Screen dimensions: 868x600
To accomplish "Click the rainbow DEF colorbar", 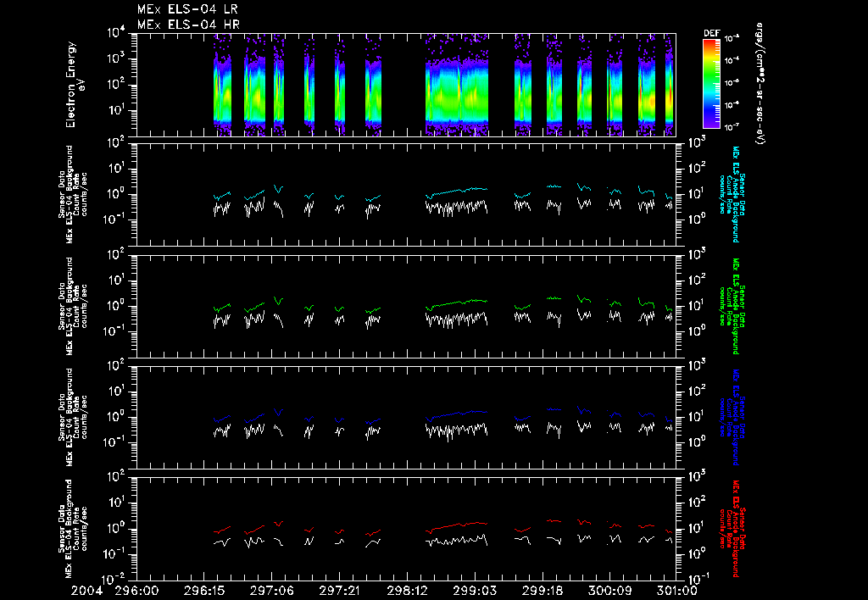I will pyautogui.click(x=711, y=84).
